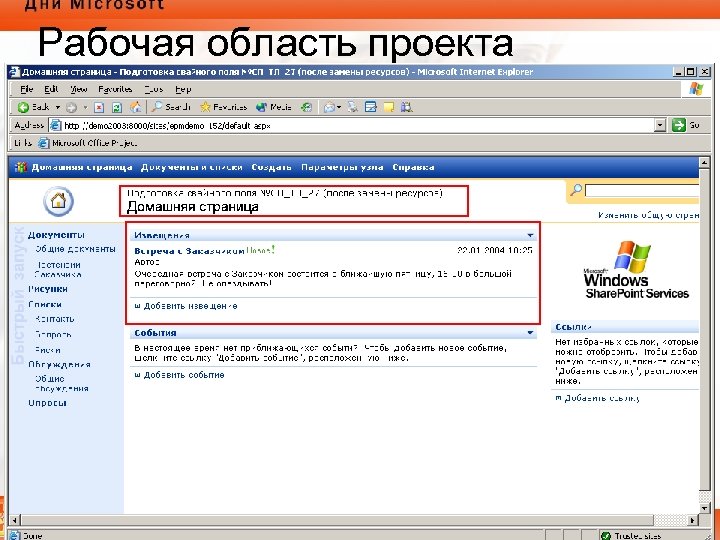The height and width of the screenshot is (540, 720).
Task: Click the Home icon in browser toolbar
Action: [136, 107]
